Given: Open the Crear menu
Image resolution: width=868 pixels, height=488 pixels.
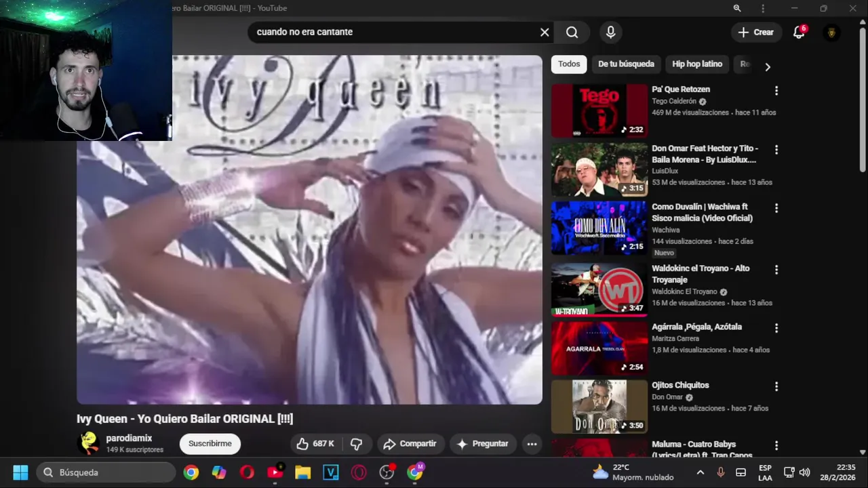Looking at the screenshot, I should click(755, 32).
